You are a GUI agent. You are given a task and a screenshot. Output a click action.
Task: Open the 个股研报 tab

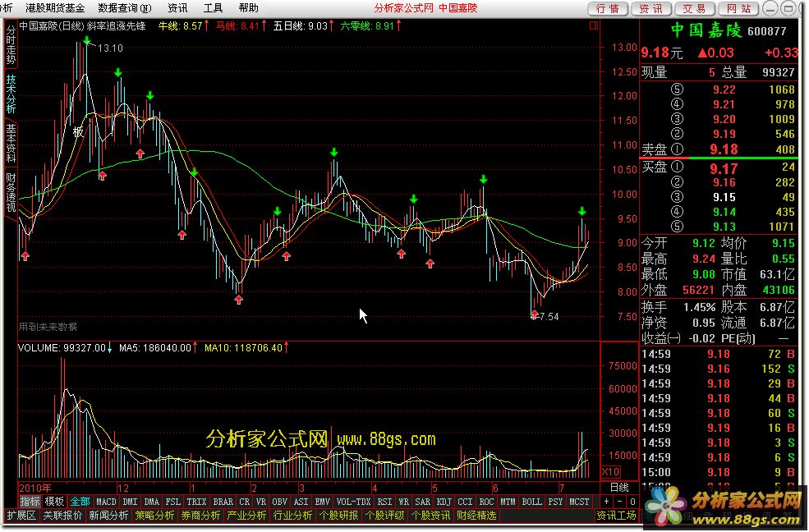(x=338, y=516)
